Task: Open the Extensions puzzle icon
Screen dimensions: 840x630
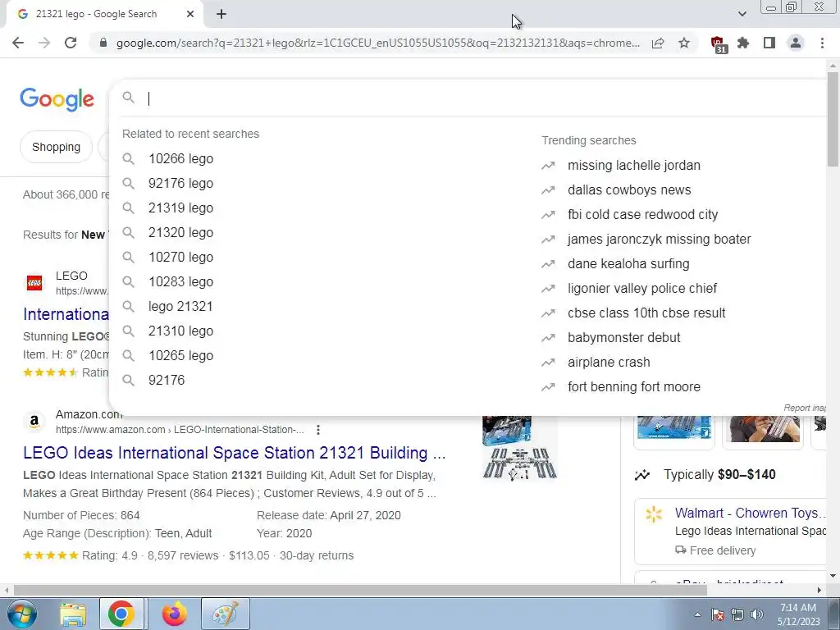Action: point(743,43)
